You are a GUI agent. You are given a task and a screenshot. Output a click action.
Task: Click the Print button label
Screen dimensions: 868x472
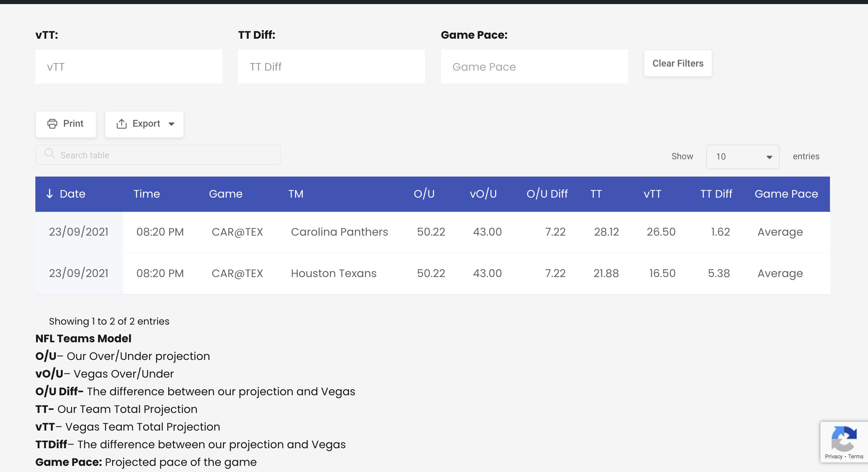73,124
